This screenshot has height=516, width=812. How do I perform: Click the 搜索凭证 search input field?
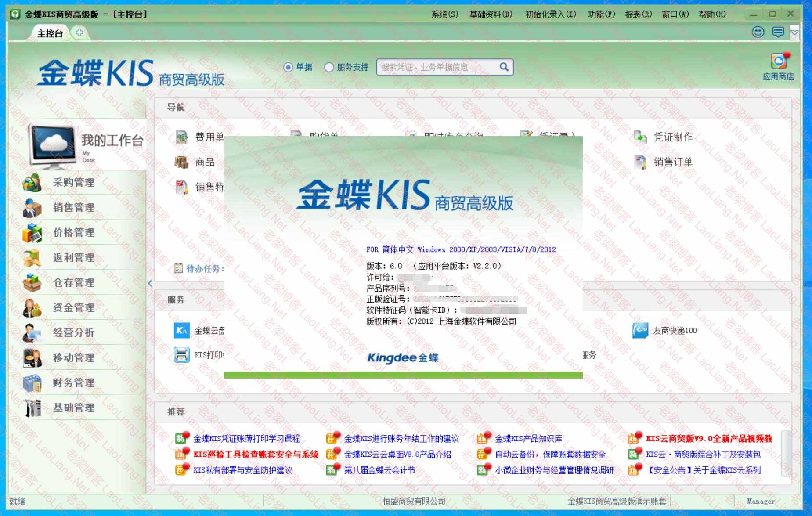[x=437, y=67]
